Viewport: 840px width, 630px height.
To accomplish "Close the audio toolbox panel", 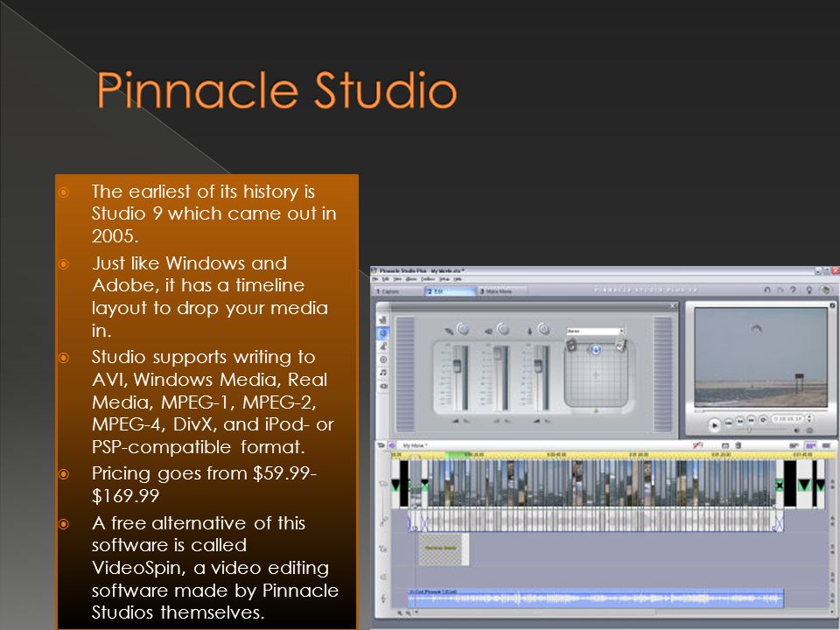I will [x=673, y=305].
